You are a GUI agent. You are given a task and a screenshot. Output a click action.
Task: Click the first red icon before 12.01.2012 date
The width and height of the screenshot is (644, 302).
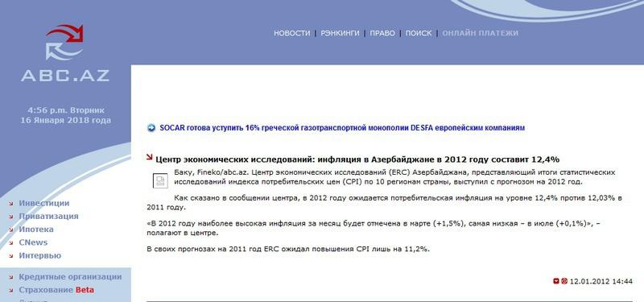(x=556, y=281)
